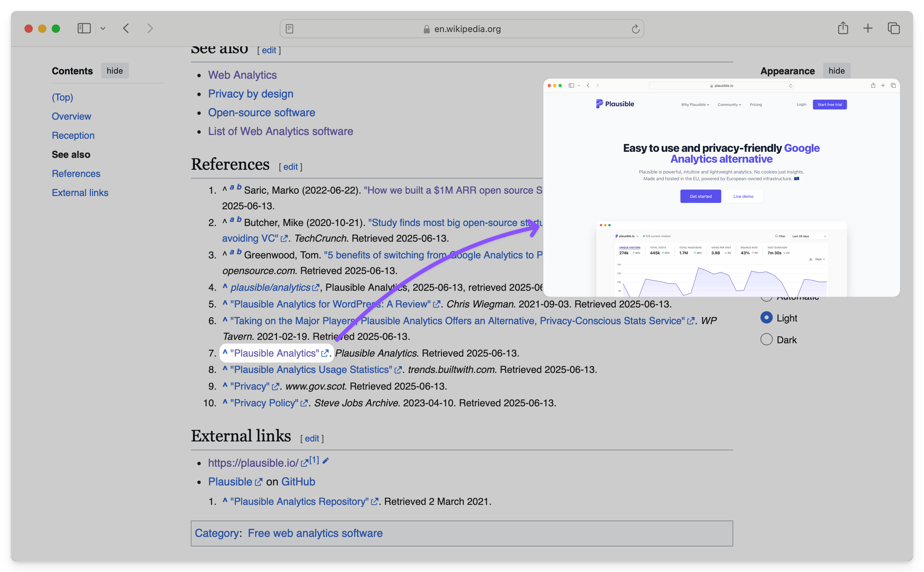Click the Plausible logo in the inset window

coord(615,104)
